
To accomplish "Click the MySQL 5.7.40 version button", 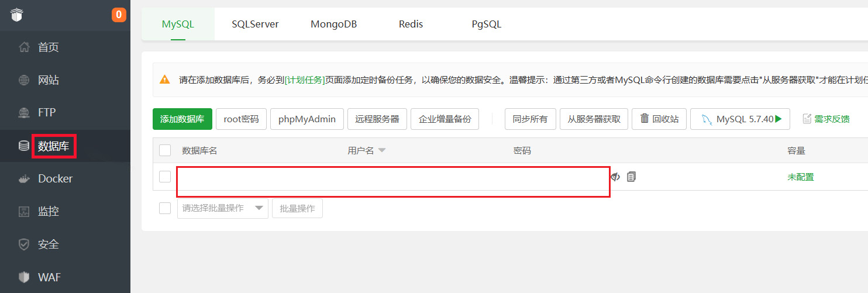I will coord(740,119).
